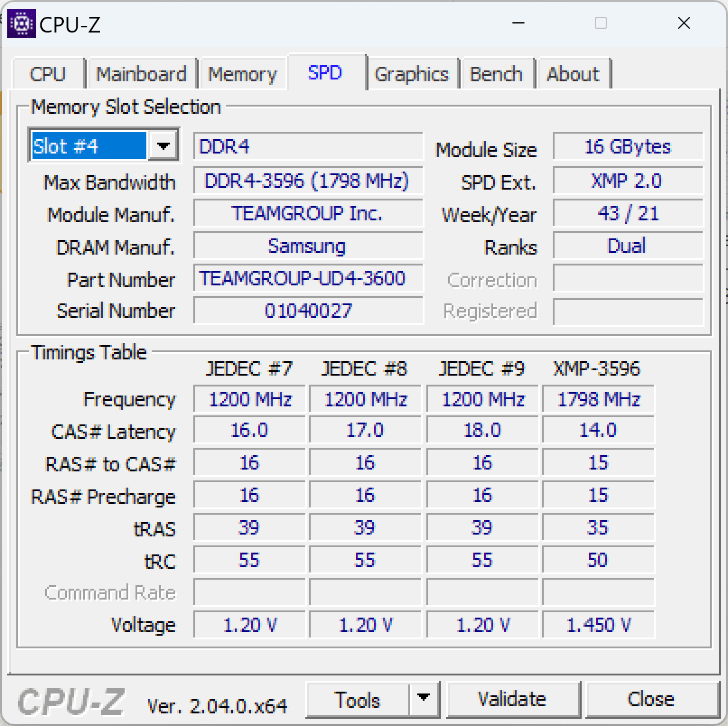
Task: Click the CAS# Latency row label
Action: 114,432
